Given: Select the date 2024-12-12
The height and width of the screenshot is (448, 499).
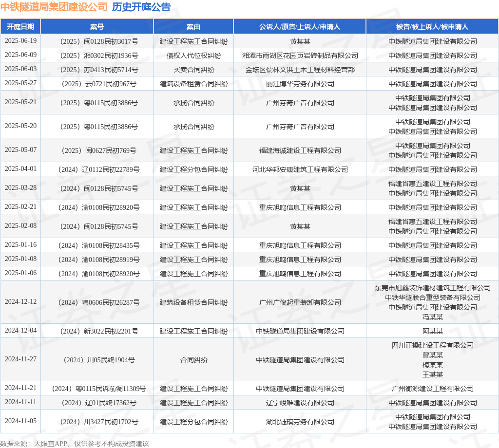Looking at the screenshot, I should click(x=20, y=302).
